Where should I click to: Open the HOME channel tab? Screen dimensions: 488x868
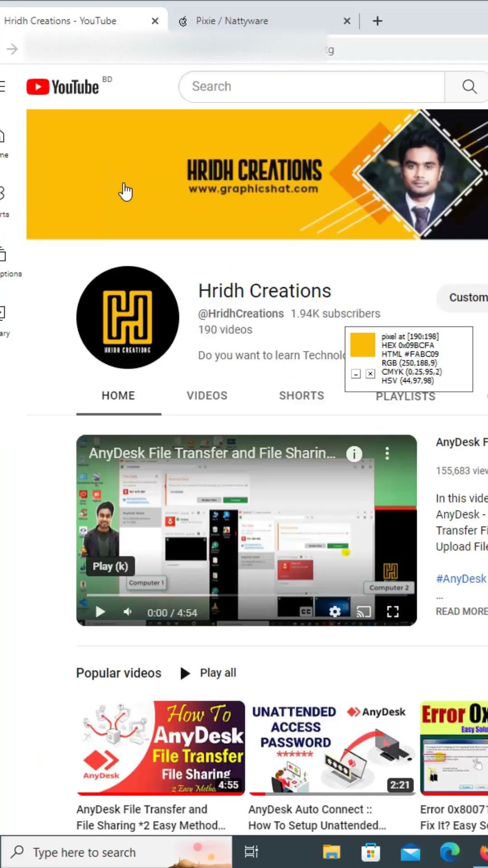pyautogui.click(x=118, y=396)
